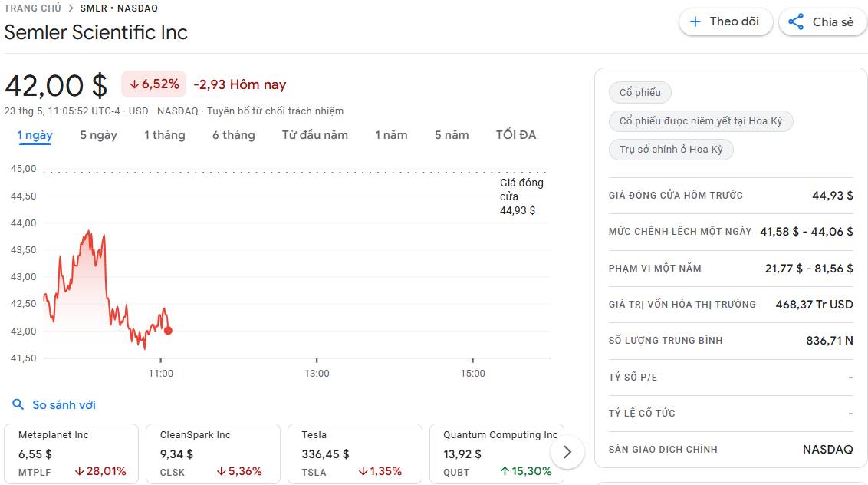Click the SỐ LƯỢNG TRUNG BÌNH label
This screenshot has width=868, height=485.
666,340
